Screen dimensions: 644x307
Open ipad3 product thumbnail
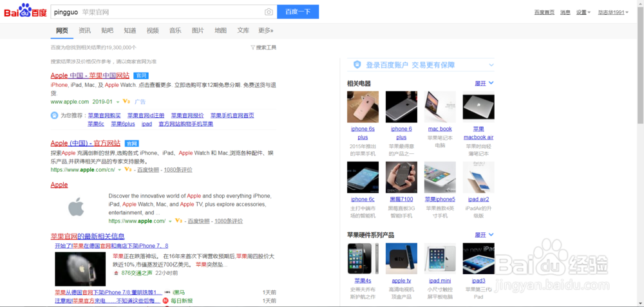[x=478, y=259]
